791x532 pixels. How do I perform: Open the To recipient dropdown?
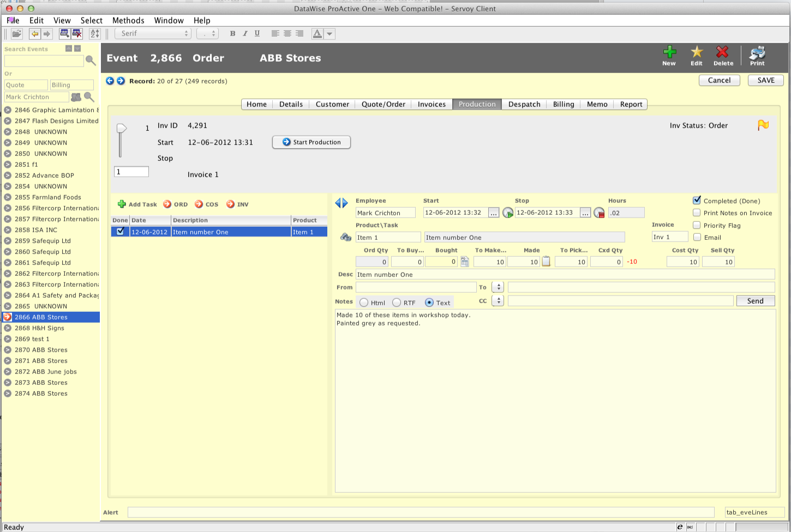click(498, 287)
